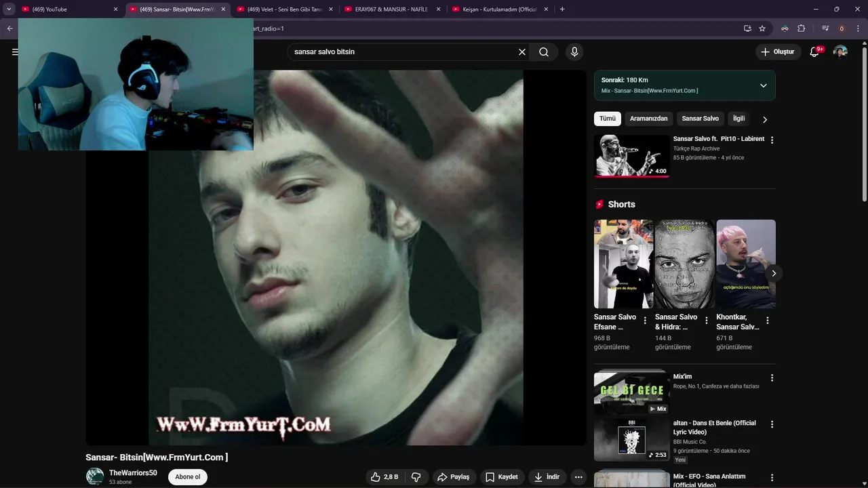Image resolution: width=868 pixels, height=488 pixels.
Task: Open the YouTube account avatar menu
Action: pyautogui.click(x=840, y=52)
